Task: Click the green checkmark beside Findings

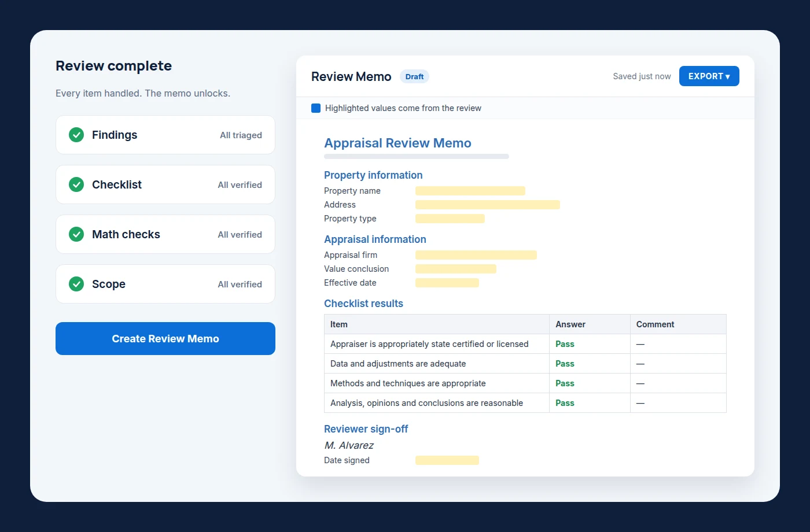Action: coord(76,135)
